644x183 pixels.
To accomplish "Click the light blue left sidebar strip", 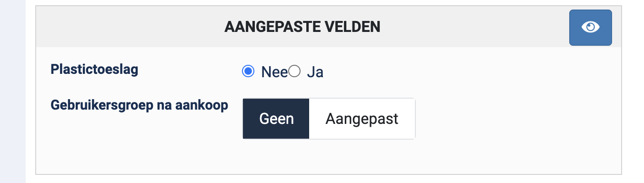I will click(x=13, y=91).
